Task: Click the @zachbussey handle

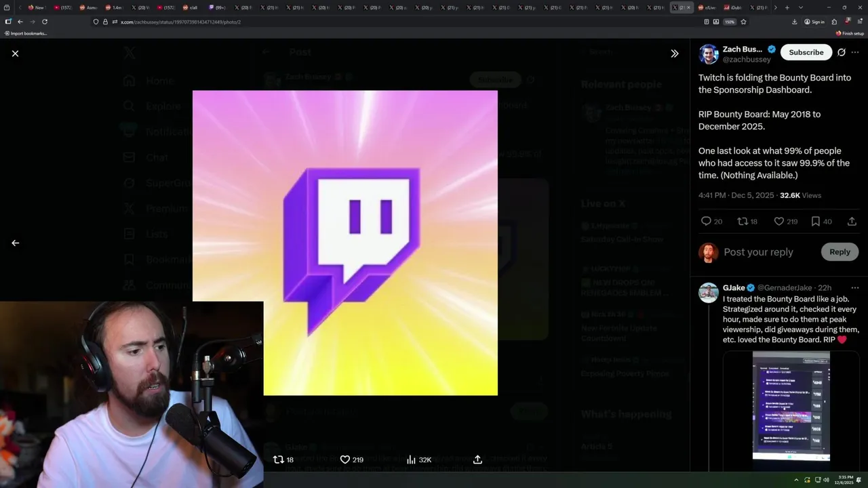Action: pyautogui.click(x=747, y=60)
